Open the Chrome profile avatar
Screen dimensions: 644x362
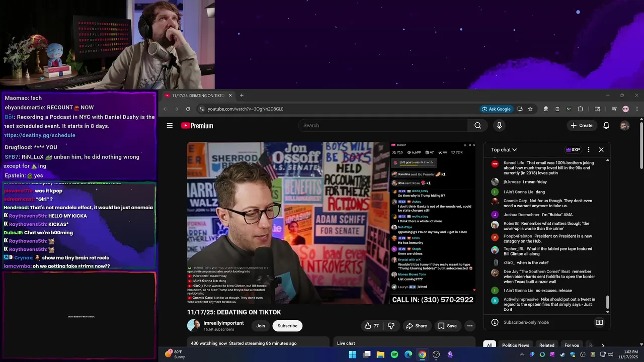(625, 109)
